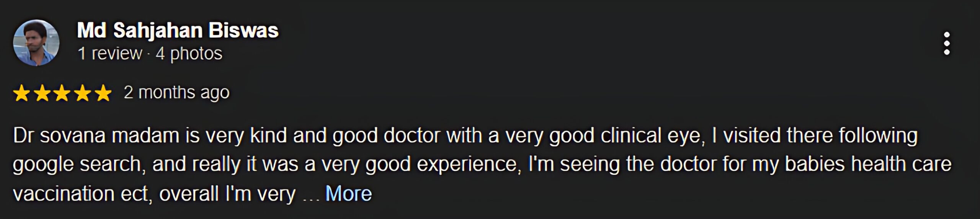Click the fourth yellow rating star

point(83,93)
